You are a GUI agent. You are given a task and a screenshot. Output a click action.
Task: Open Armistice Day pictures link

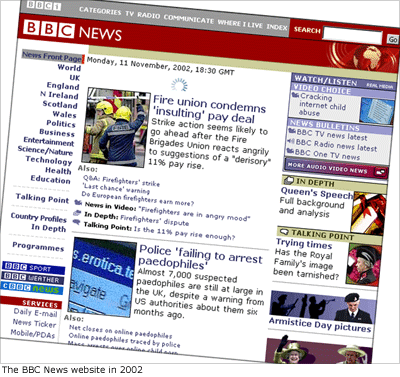(320, 325)
